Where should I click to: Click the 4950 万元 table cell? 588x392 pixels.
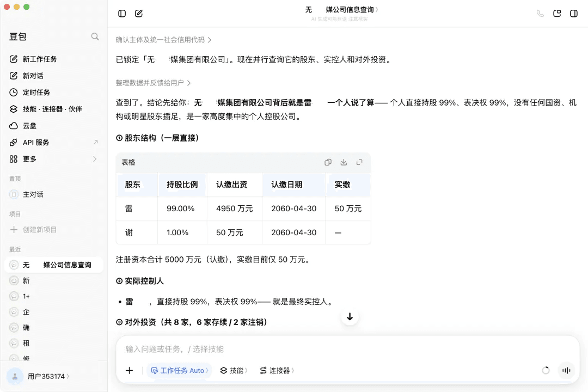[x=234, y=209]
